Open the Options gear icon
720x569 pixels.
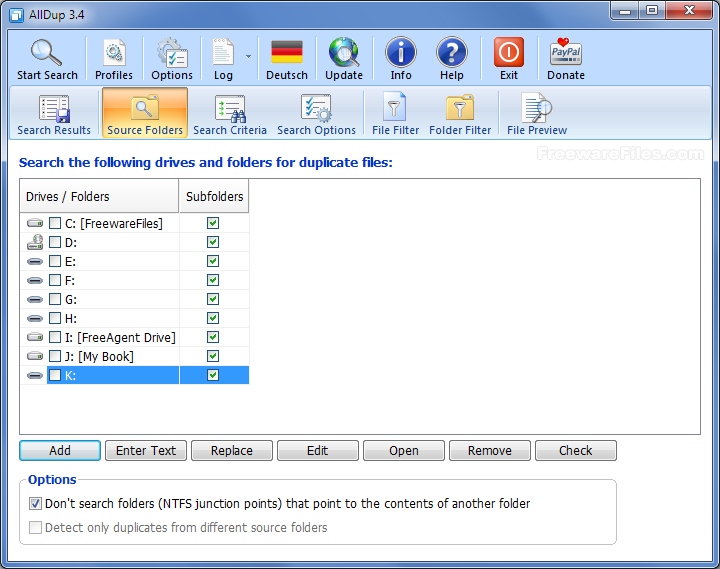tap(172, 52)
